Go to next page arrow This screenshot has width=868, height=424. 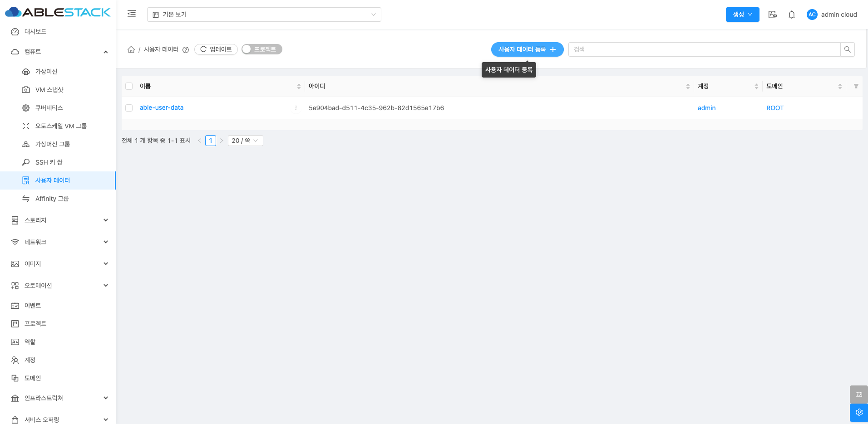tap(222, 141)
